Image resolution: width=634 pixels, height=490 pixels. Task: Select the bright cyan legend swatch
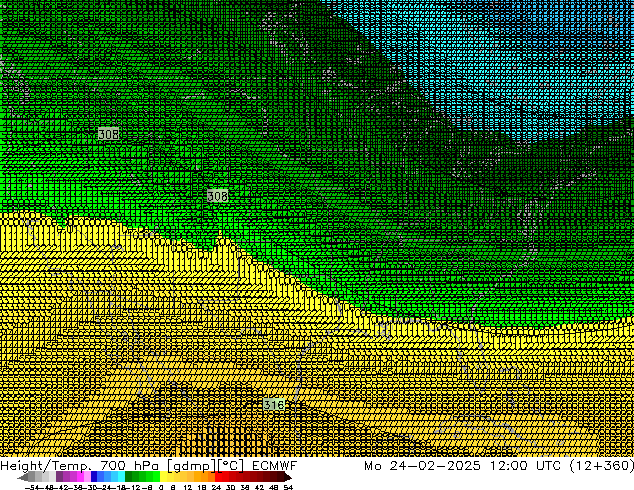pyautogui.click(x=121, y=477)
